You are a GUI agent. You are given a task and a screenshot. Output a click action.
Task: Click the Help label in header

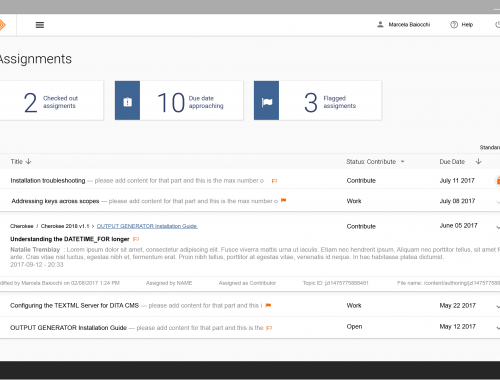(467, 25)
